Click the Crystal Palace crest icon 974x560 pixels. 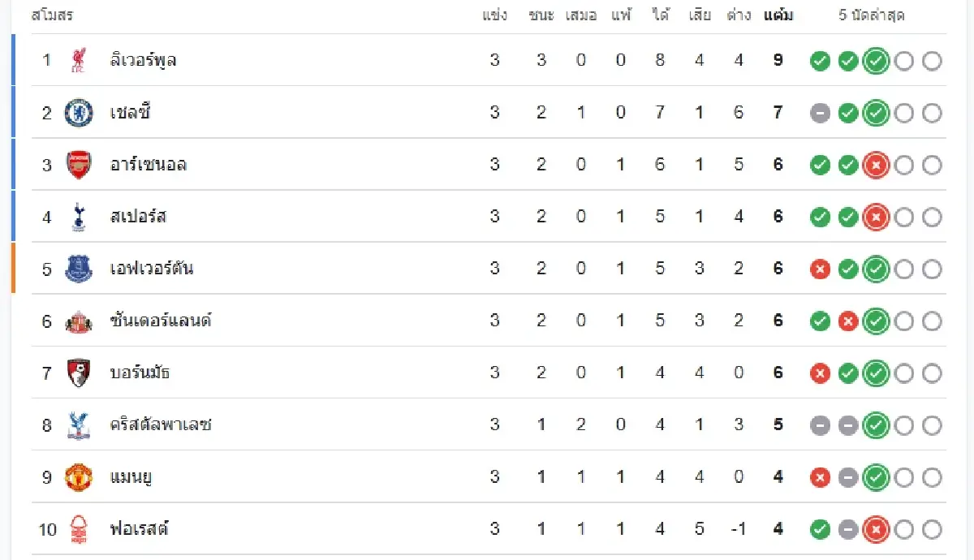pyautogui.click(x=79, y=425)
